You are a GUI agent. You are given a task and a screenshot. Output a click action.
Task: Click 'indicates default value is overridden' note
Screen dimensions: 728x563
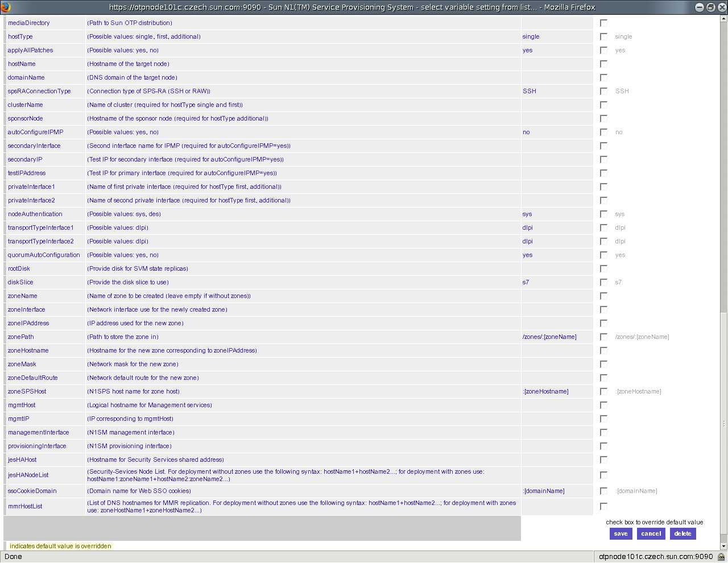tap(60, 546)
